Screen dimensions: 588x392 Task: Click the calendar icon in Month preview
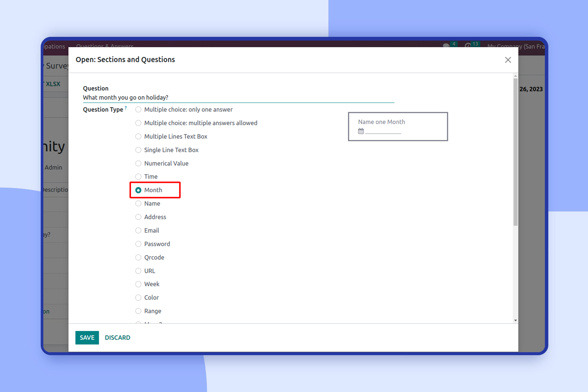(361, 131)
